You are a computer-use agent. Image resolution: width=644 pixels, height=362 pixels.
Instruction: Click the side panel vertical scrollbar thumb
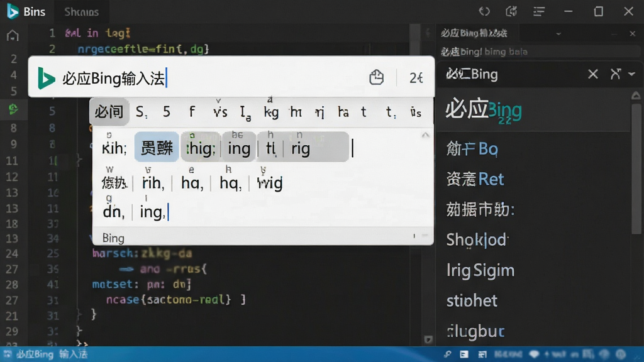(x=636, y=168)
